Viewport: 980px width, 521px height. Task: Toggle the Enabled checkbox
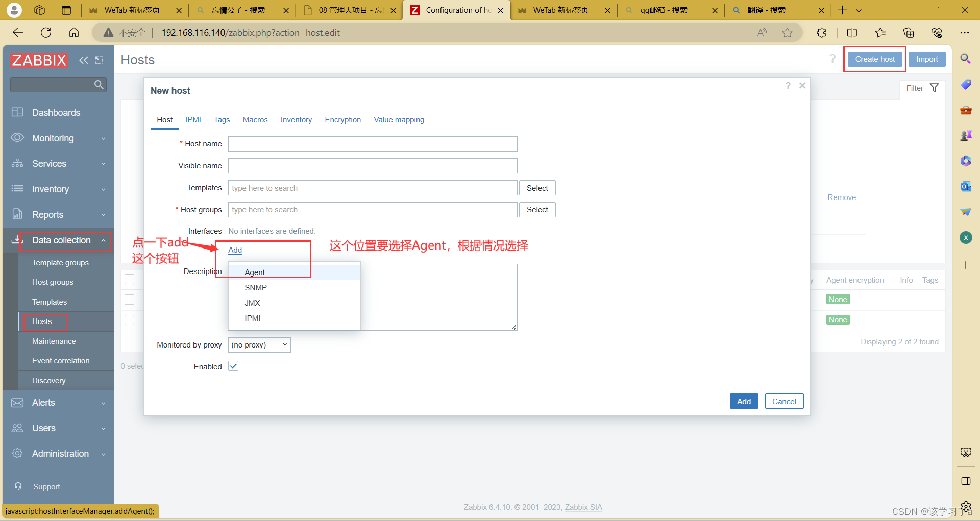233,366
